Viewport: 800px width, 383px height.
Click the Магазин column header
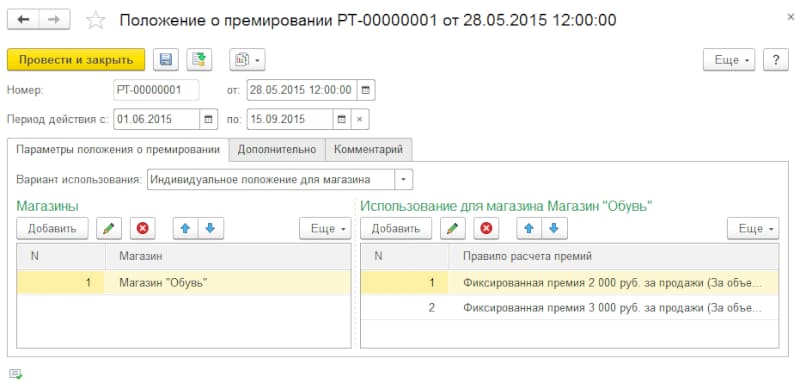(228, 257)
